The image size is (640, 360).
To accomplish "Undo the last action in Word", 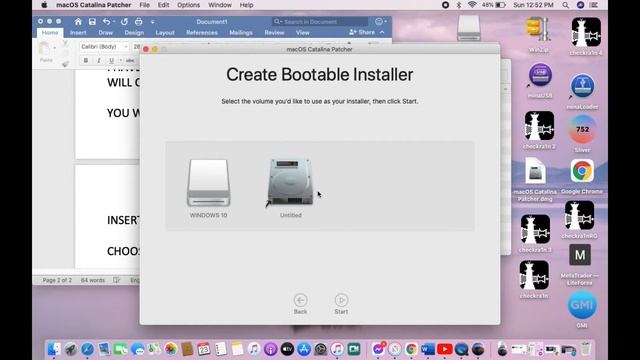I will 107,22.
